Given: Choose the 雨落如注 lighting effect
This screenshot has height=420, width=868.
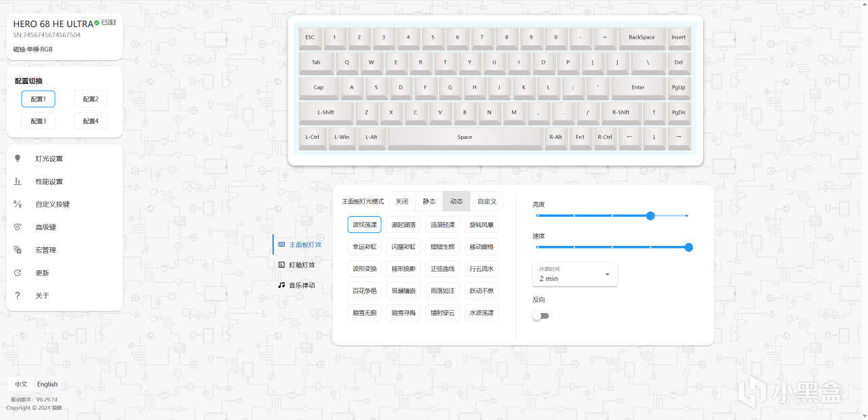Looking at the screenshot, I should pos(443,291).
